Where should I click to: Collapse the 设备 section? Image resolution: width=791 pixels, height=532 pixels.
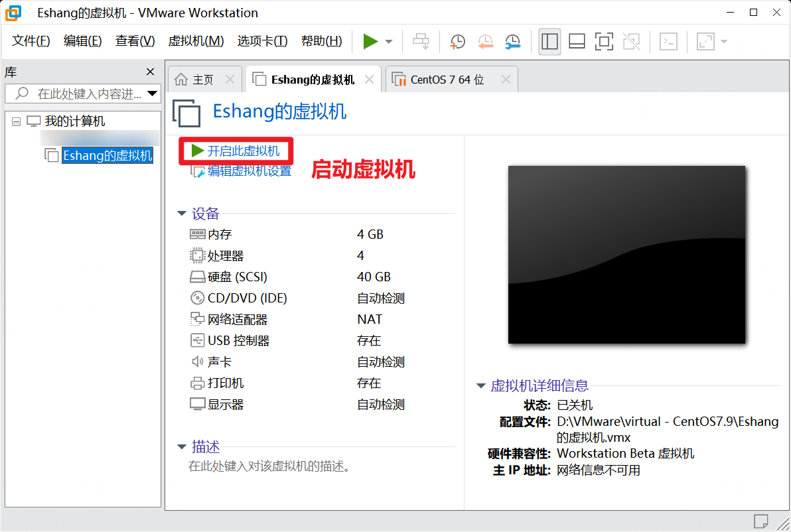click(x=182, y=214)
